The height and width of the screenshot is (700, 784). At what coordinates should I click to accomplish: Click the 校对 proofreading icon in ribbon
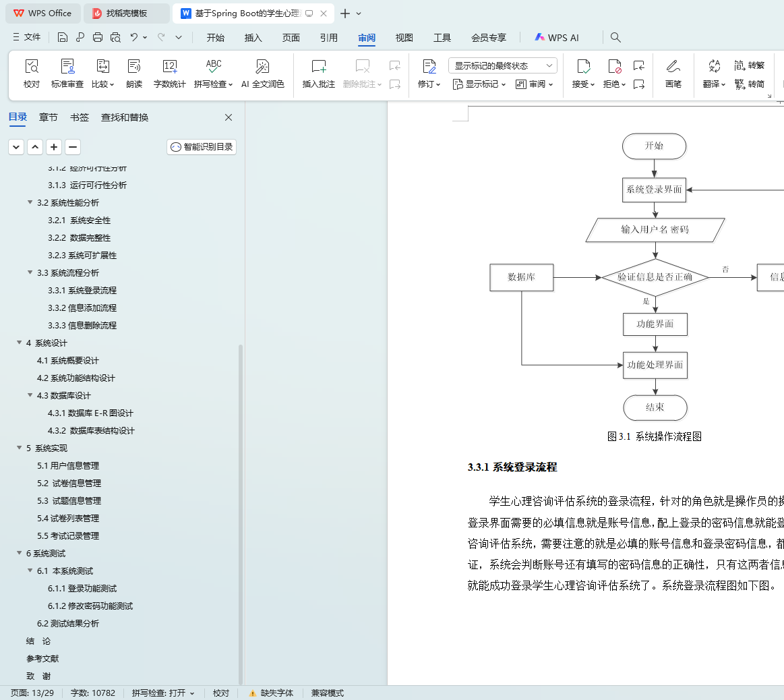coord(32,73)
